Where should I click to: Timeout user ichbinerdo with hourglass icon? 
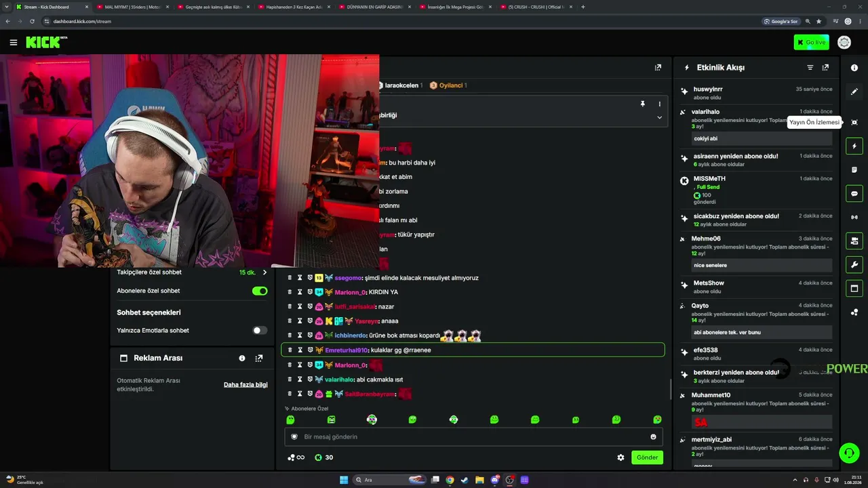(300, 335)
